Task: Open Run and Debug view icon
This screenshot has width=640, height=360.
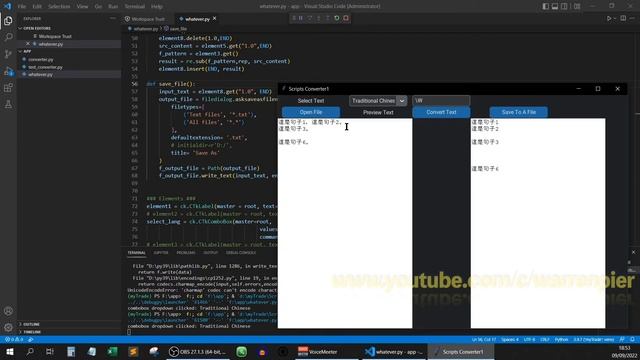Action: [8, 71]
